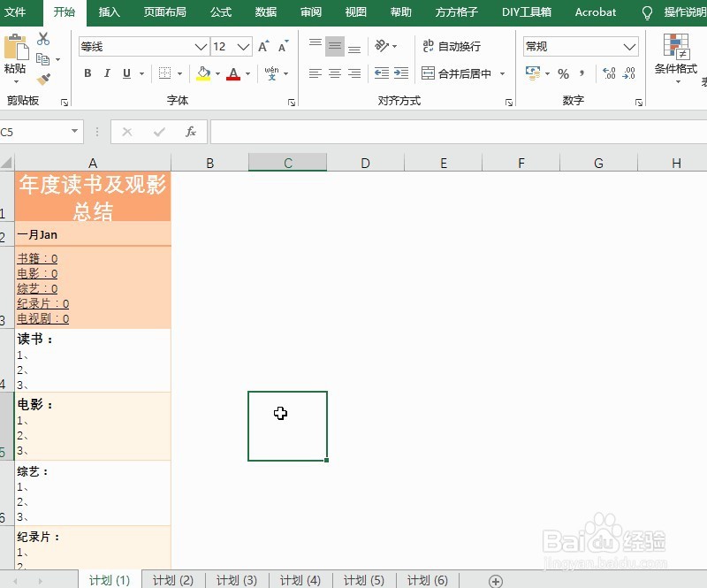
Task: Expand the 字体 font dialog launcher
Action: pos(292,103)
